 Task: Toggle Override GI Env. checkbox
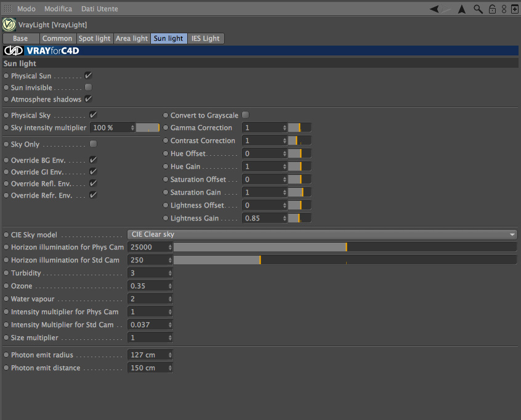point(93,171)
